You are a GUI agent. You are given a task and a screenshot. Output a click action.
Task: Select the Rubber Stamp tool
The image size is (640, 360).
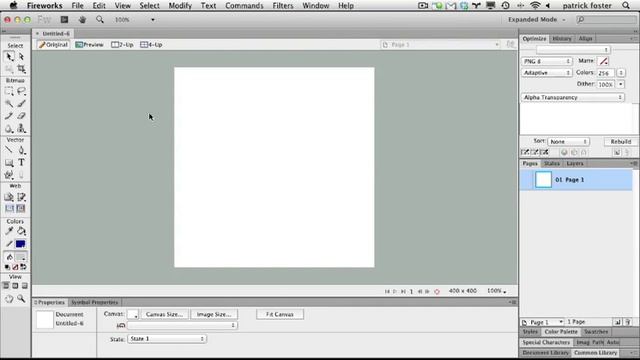pyautogui.click(x=21, y=129)
